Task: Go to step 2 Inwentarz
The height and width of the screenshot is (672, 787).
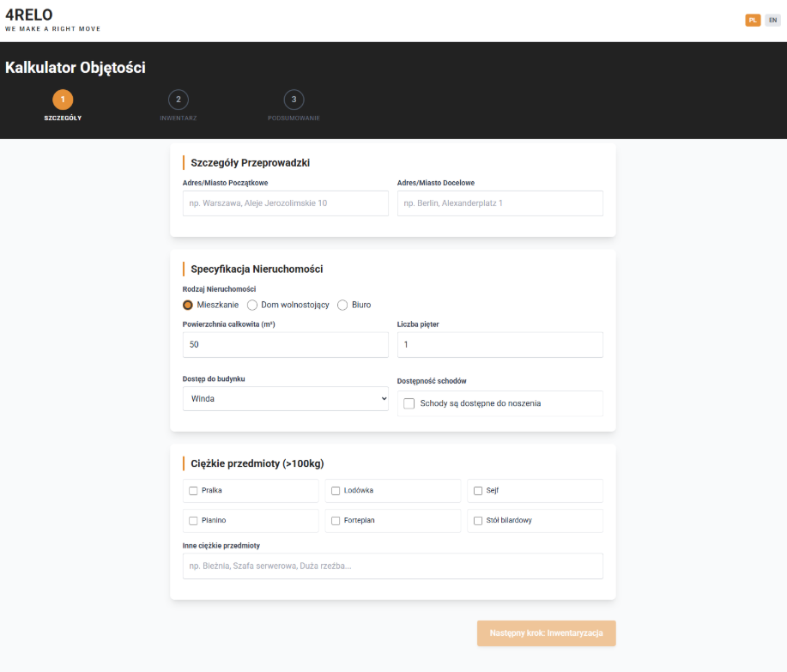Action: tap(179, 100)
